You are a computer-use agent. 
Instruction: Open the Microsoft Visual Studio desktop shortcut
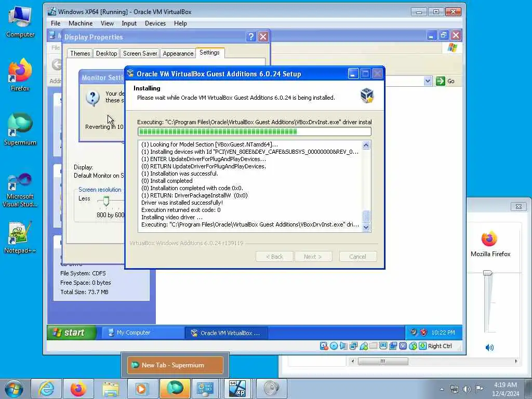click(20, 190)
